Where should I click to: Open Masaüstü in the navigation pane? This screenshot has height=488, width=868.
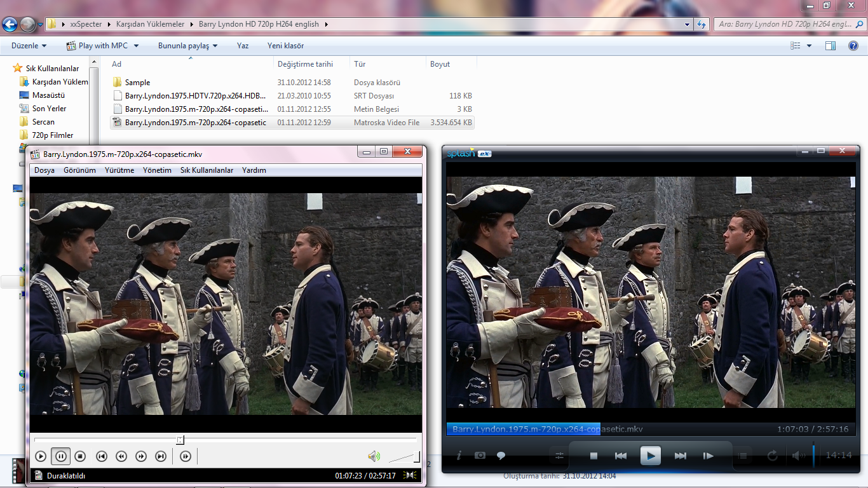pos(49,95)
